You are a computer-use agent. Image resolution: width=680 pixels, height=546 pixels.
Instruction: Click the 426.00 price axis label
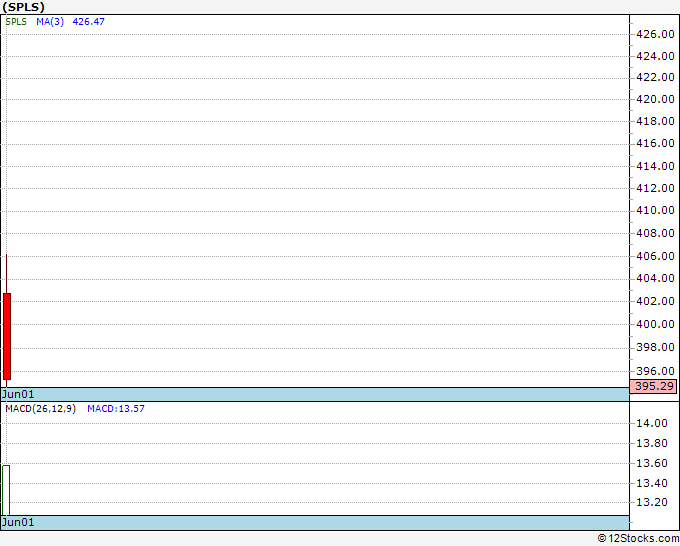[x=655, y=34]
